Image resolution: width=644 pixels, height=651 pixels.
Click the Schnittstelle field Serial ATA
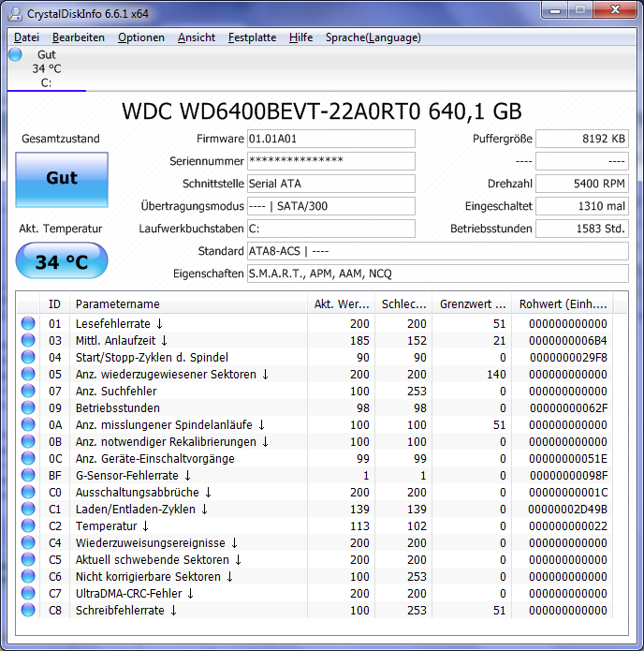(331, 184)
